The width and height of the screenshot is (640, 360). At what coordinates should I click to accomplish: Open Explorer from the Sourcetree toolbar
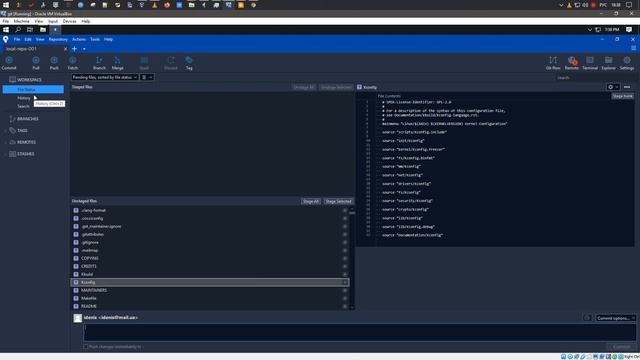(x=608, y=63)
